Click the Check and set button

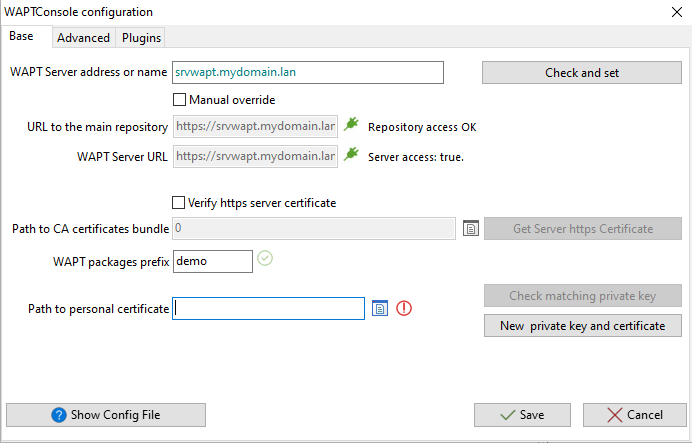582,72
